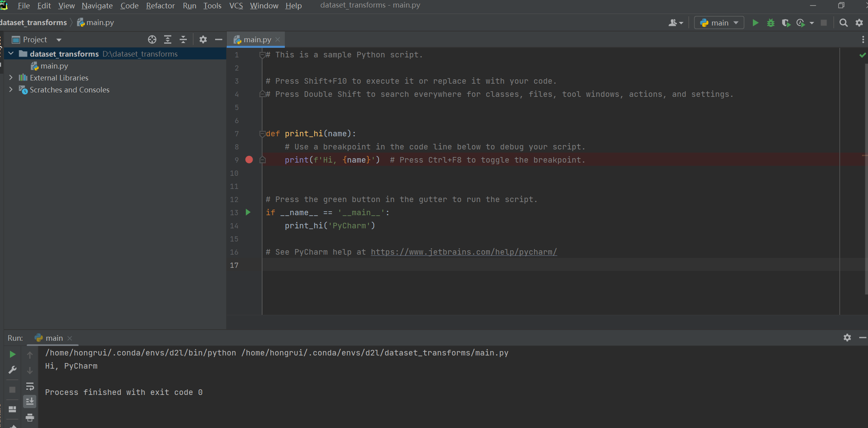Click Select Opened File crosshair icon in Project panel
The image size is (868, 428).
(x=152, y=39)
